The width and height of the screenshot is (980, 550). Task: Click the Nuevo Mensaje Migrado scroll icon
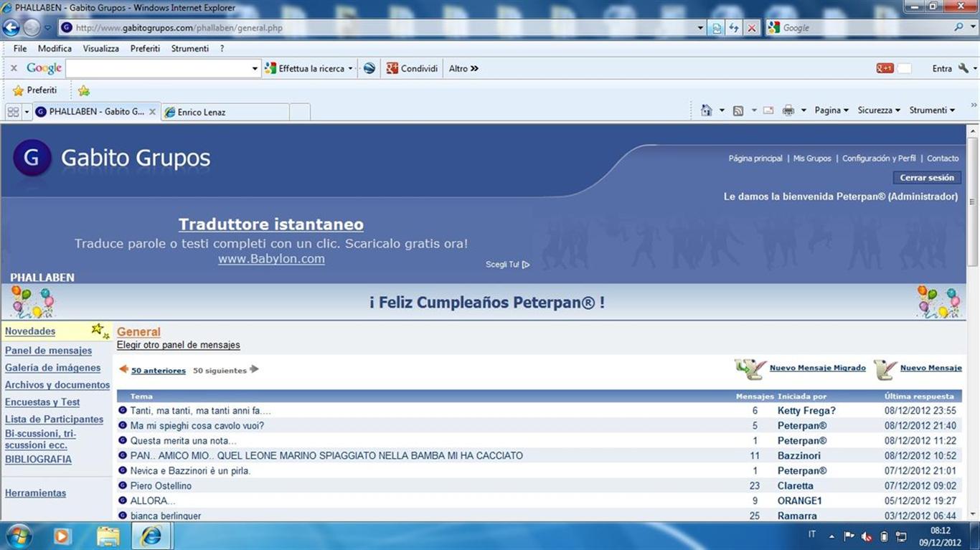click(750, 369)
